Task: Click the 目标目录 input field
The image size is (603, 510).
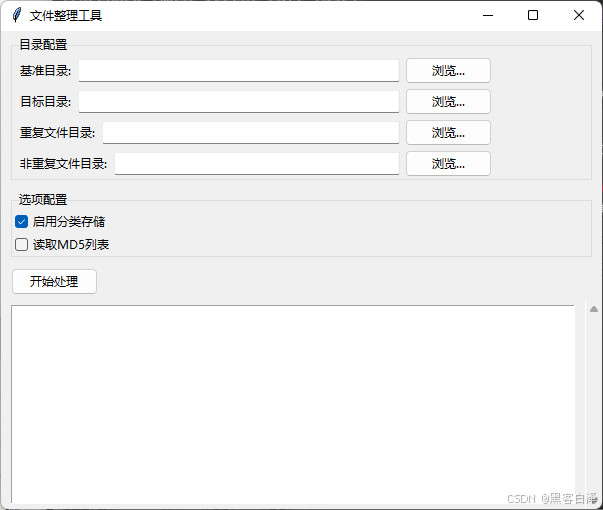Action: tap(239, 102)
